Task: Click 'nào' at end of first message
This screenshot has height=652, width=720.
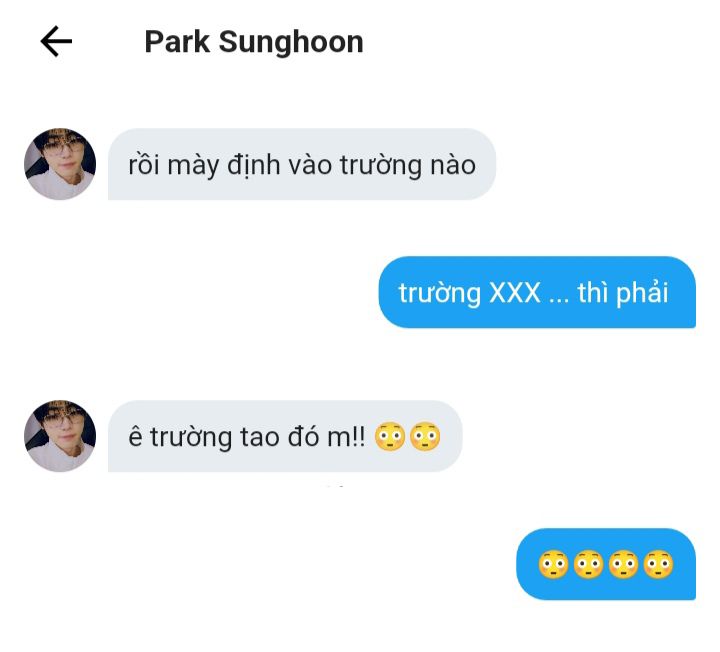Action: pos(453,165)
